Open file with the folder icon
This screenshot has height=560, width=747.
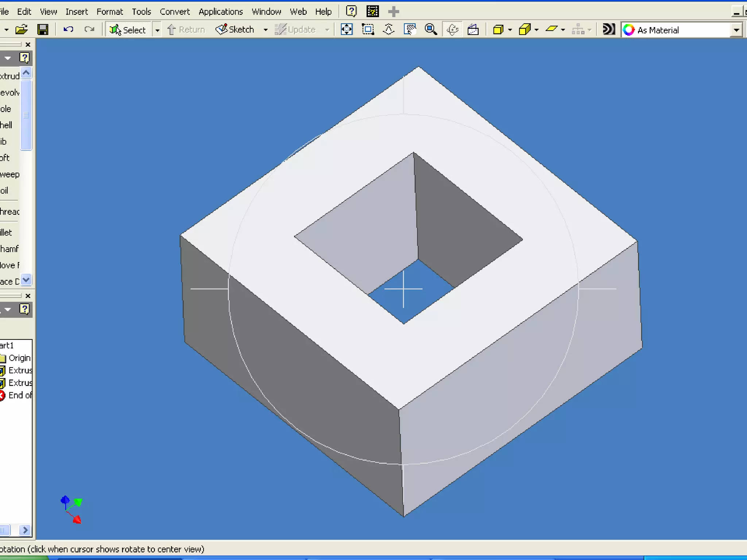pyautogui.click(x=22, y=30)
